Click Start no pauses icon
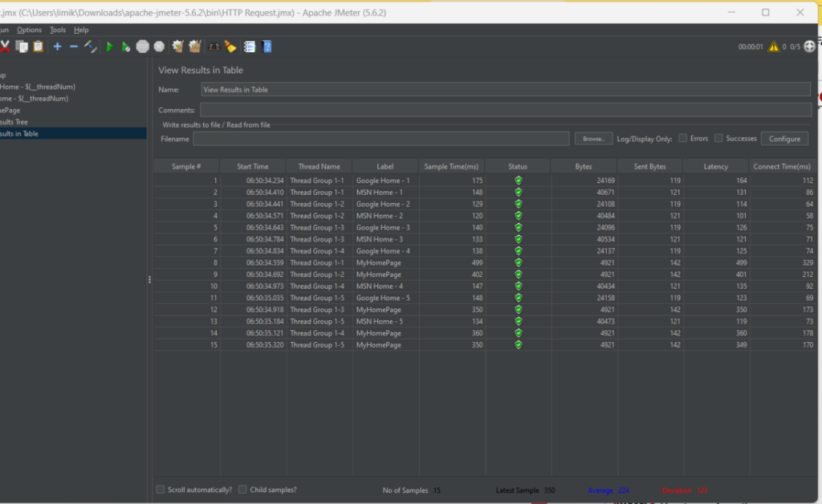822x504 pixels. [x=126, y=47]
